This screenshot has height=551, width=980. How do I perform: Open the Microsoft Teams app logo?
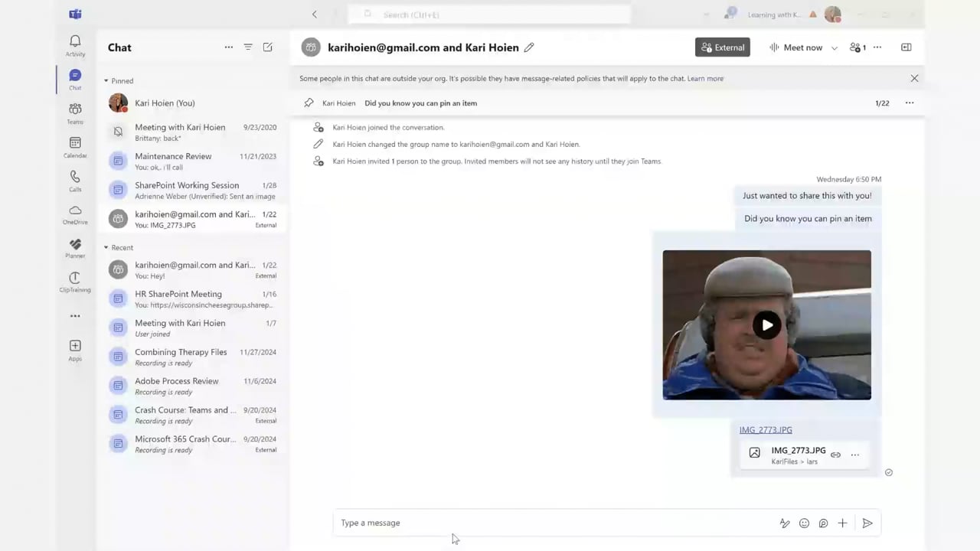[x=75, y=14]
